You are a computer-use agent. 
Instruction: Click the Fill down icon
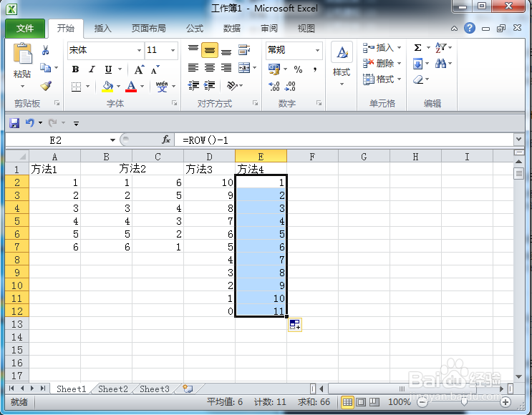pos(417,64)
